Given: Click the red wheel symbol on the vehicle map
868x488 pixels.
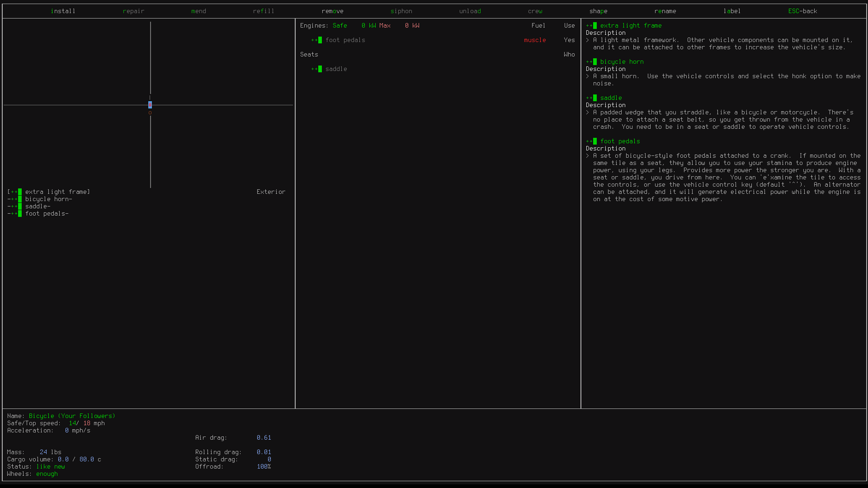Looking at the screenshot, I should coord(150,113).
